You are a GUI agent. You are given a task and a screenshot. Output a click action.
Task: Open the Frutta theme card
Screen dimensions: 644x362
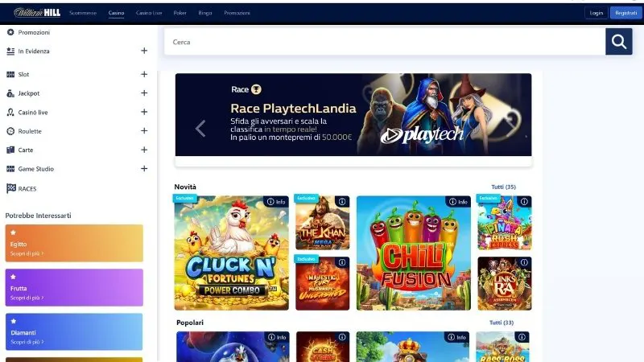74,287
